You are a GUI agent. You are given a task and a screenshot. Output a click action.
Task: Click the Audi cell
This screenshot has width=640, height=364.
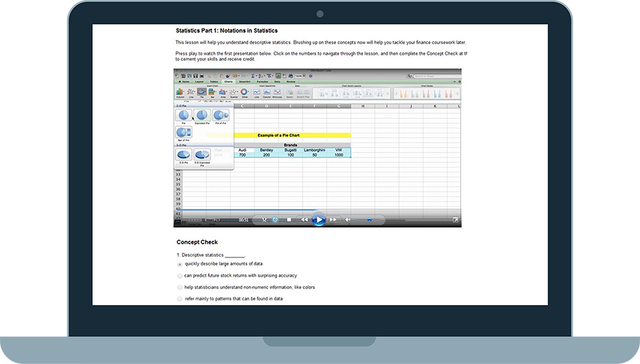click(242, 150)
